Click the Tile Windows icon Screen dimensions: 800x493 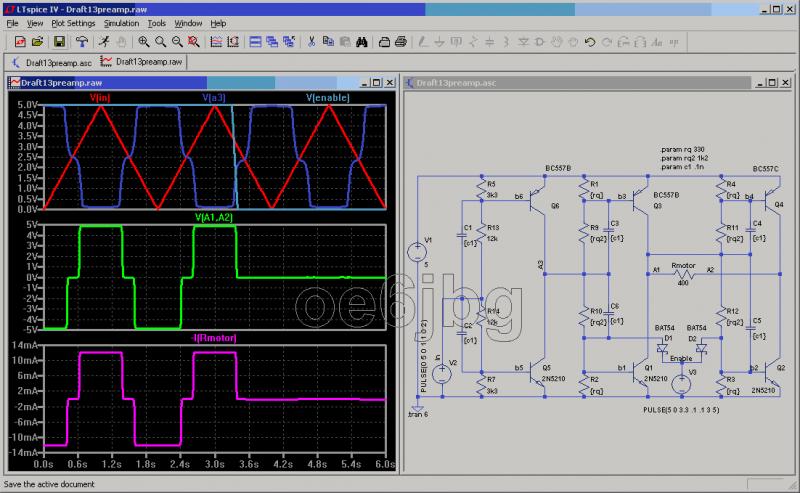pos(255,42)
